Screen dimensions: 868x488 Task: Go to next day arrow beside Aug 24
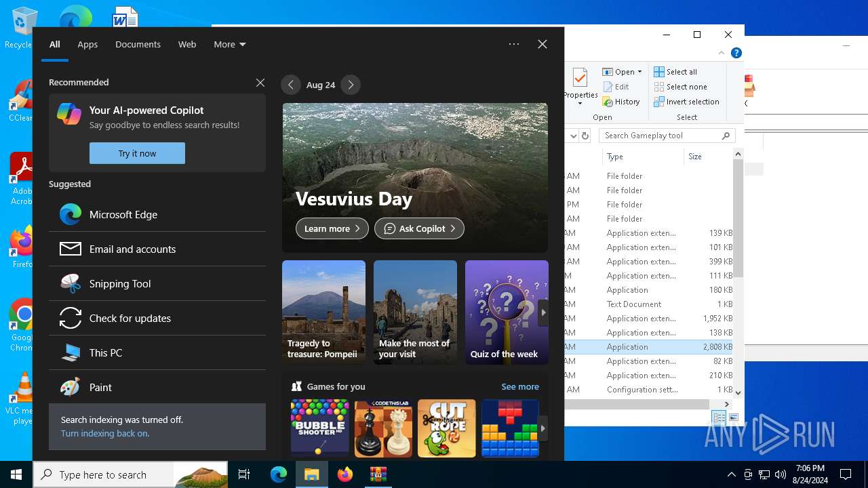[x=351, y=85]
